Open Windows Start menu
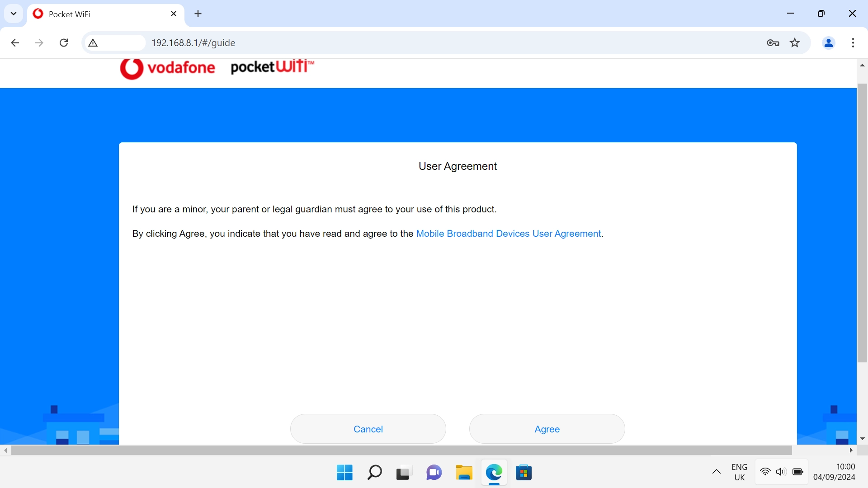The height and width of the screenshot is (488, 868). pos(344,473)
